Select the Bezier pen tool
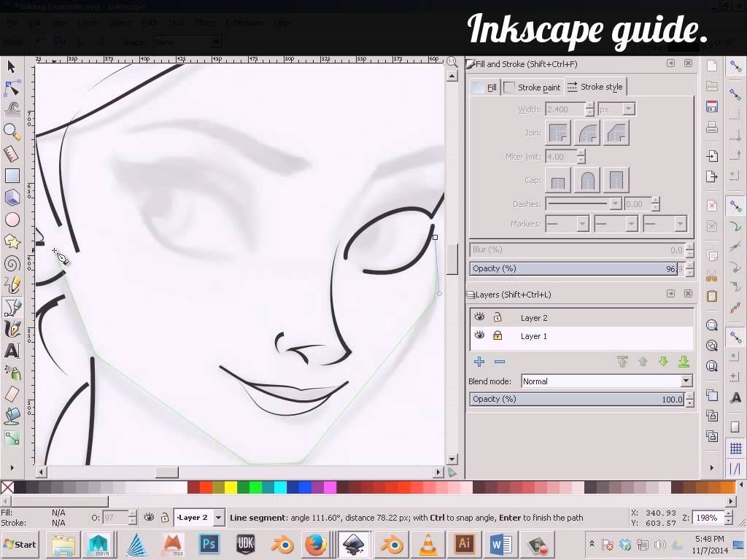The image size is (747, 560). coord(11,306)
